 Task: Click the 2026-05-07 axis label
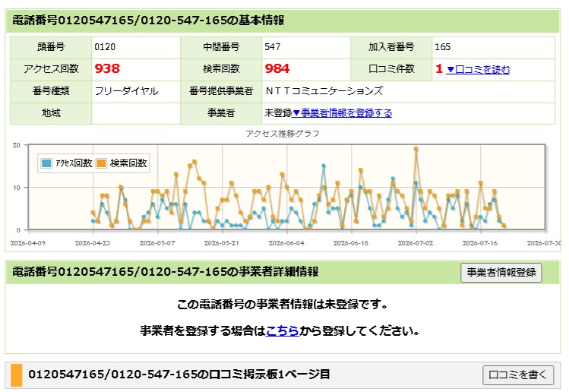[x=156, y=243]
